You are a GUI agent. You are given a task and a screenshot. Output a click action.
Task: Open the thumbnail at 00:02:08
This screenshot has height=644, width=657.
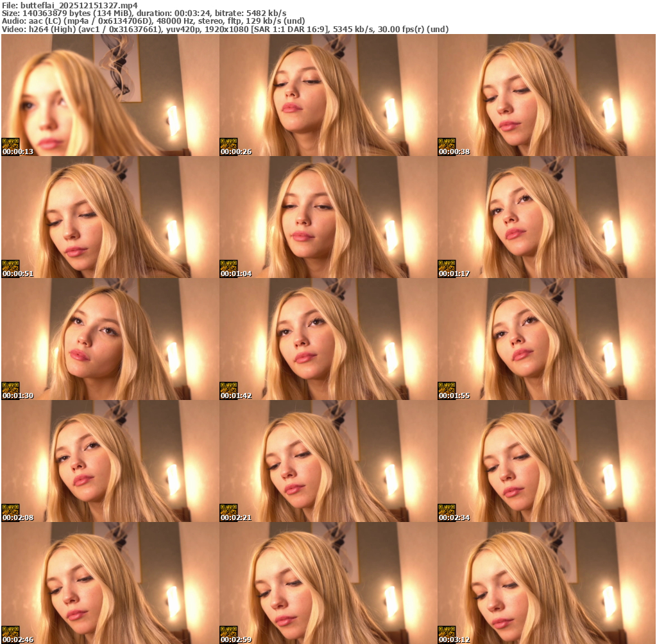110,461
